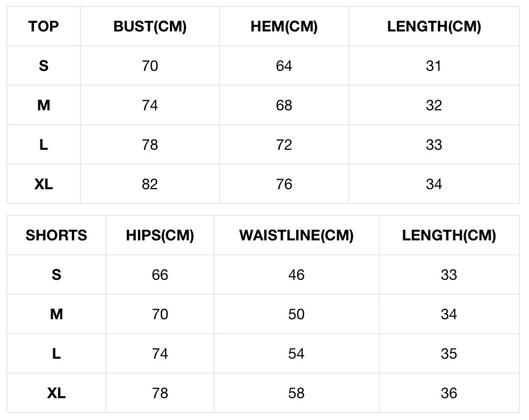Select the M row label in shorts table
The width and height of the screenshot is (529, 420).
(x=56, y=314)
